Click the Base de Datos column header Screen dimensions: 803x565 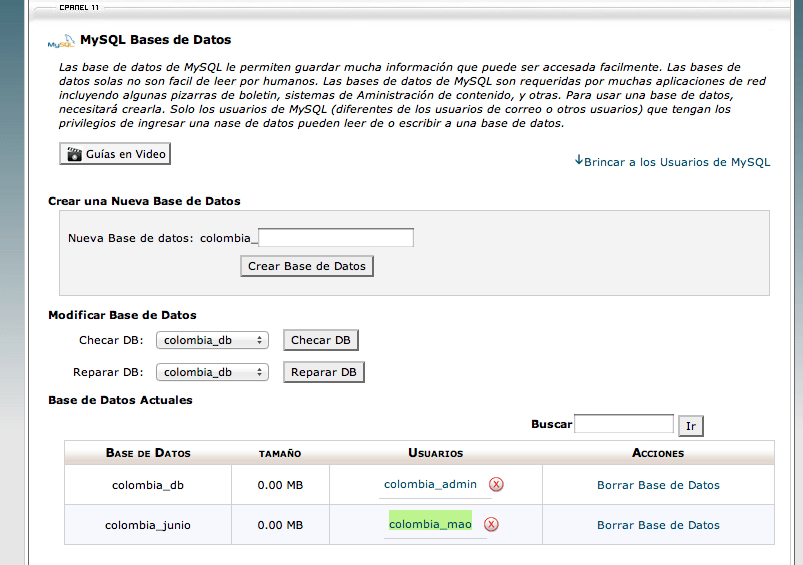[x=148, y=453]
